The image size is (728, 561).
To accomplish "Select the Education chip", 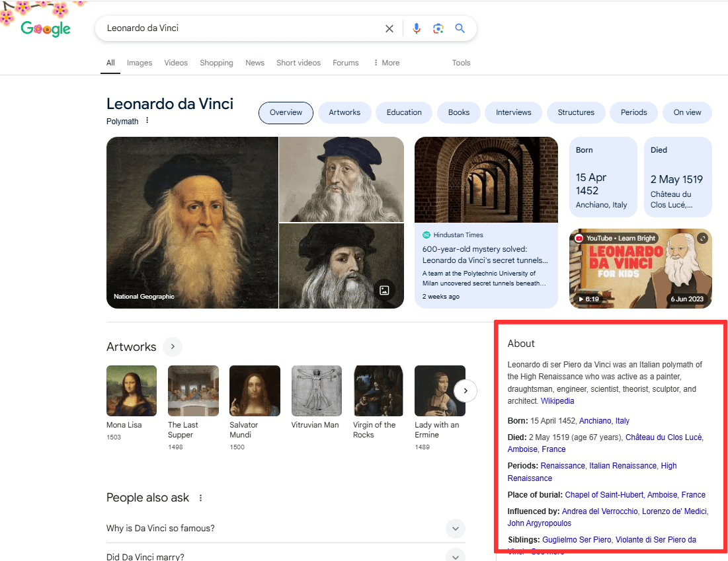I will coord(404,113).
